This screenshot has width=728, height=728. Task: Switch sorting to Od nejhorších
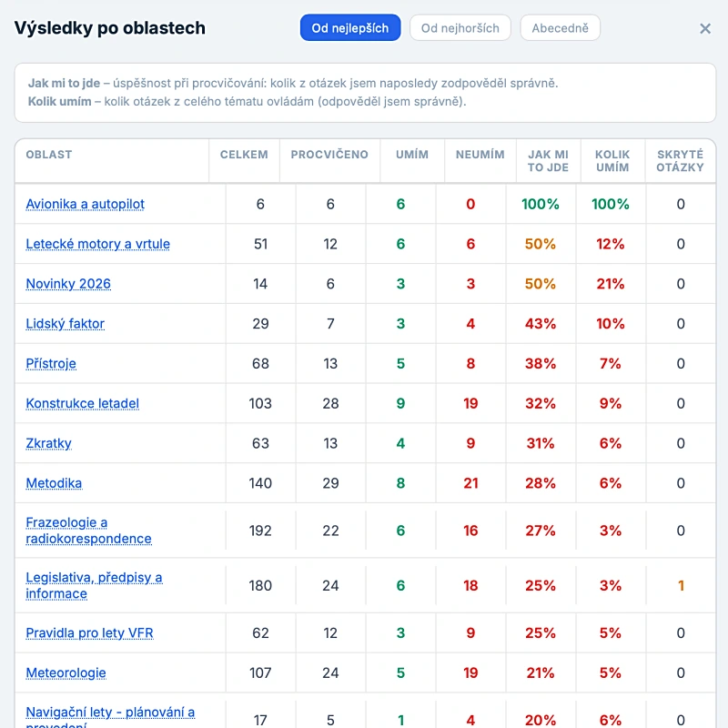click(x=460, y=28)
